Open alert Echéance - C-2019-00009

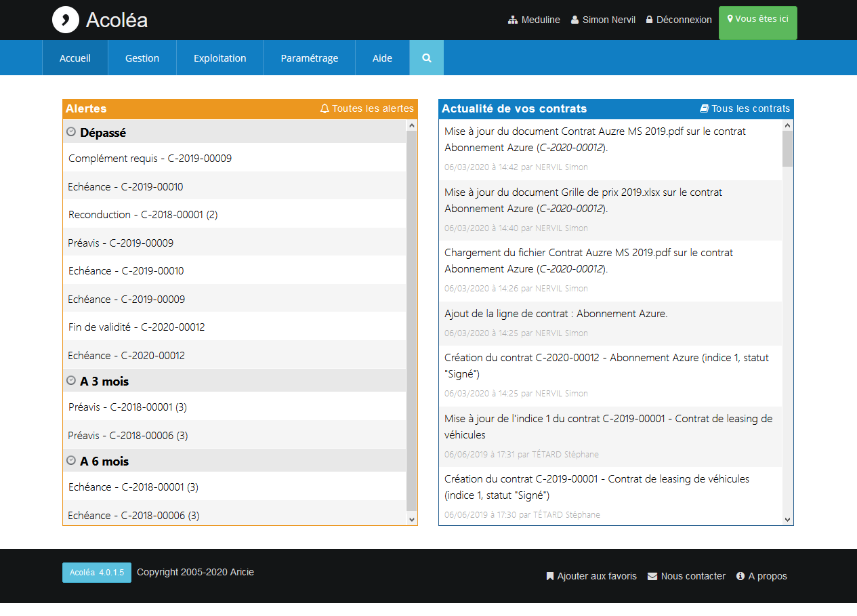coord(234,299)
